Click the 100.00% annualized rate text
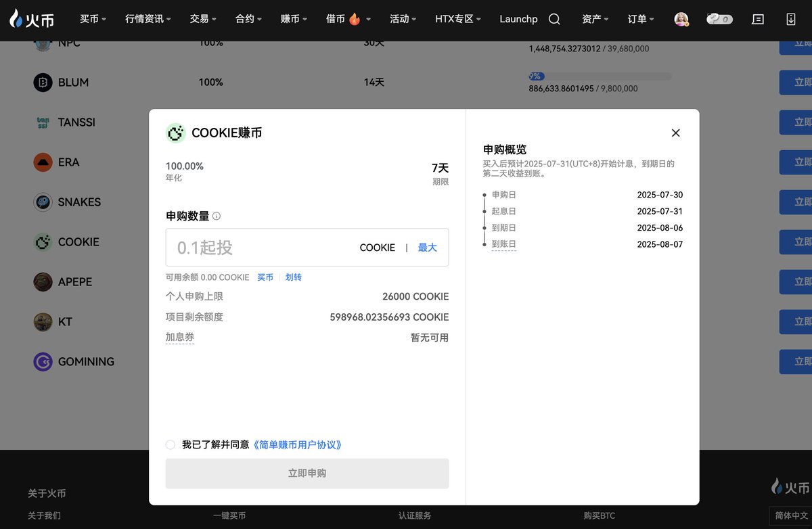This screenshot has width=812, height=529. pyautogui.click(x=185, y=166)
